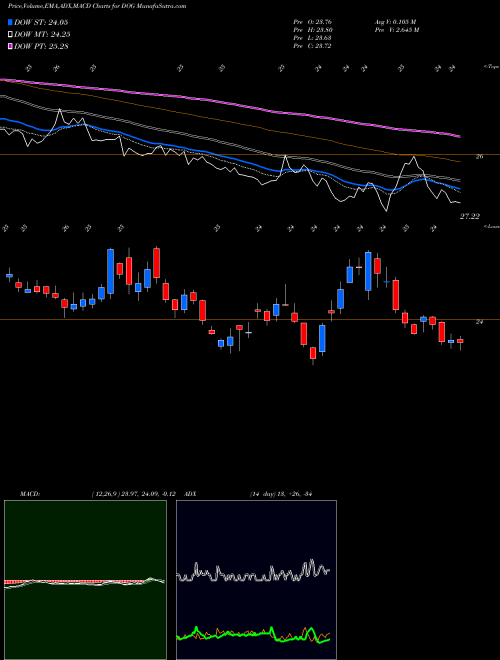Click the 27.22 price label

470,216
